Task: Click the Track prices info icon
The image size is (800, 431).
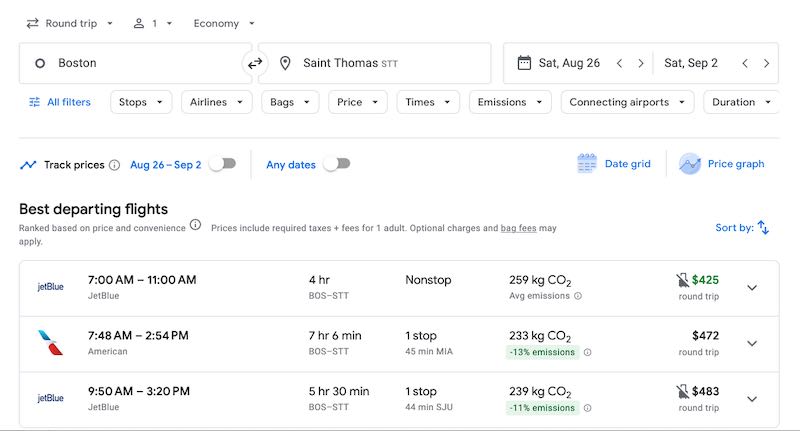Action: 114,165
